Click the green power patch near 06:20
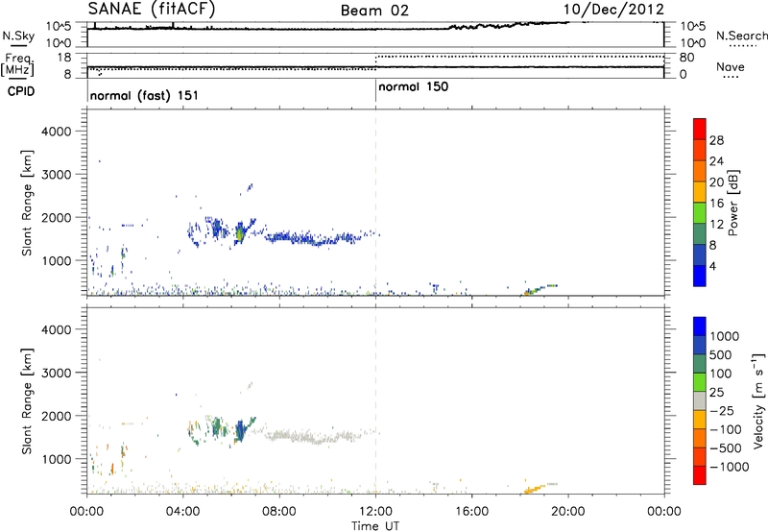 (239, 232)
